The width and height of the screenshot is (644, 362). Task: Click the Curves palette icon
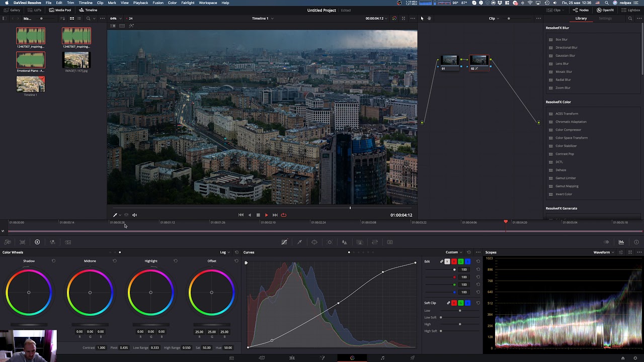tap(284, 242)
